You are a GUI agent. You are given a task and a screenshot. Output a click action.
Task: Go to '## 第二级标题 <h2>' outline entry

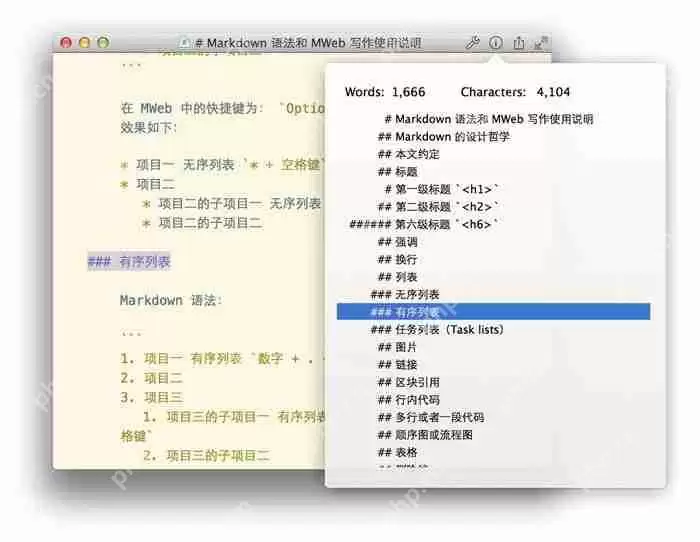click(x=438, y=207)
